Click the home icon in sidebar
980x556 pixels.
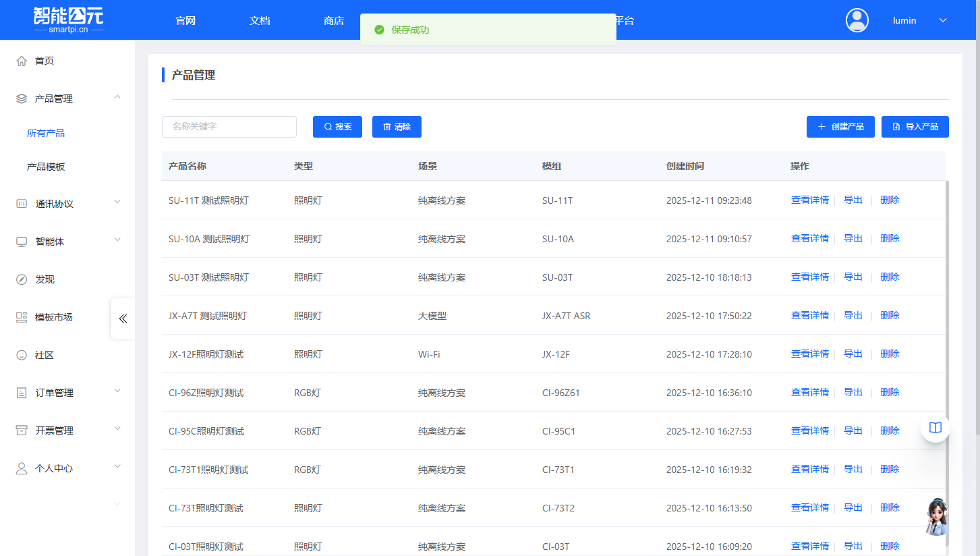(x=22, y=61)
